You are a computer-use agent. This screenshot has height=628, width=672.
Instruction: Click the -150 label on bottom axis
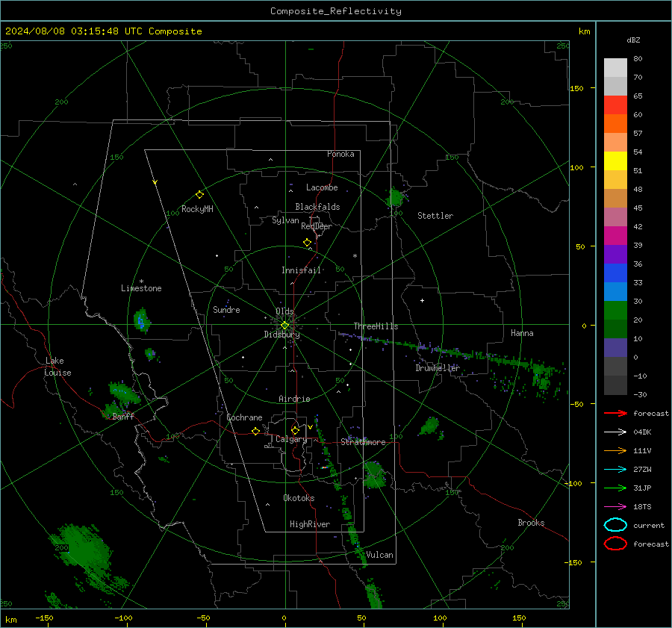pos(45,618)
